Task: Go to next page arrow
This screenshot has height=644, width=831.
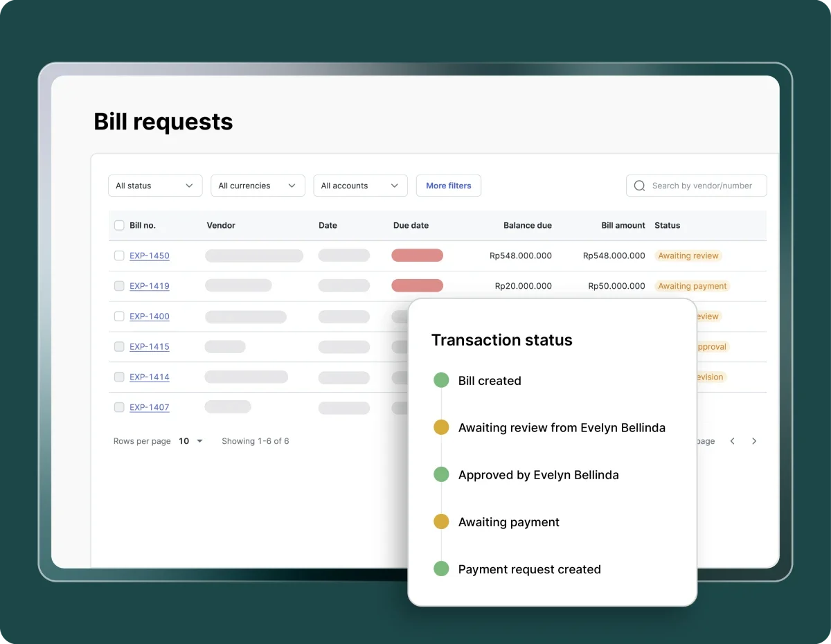Action: point(754,441)
